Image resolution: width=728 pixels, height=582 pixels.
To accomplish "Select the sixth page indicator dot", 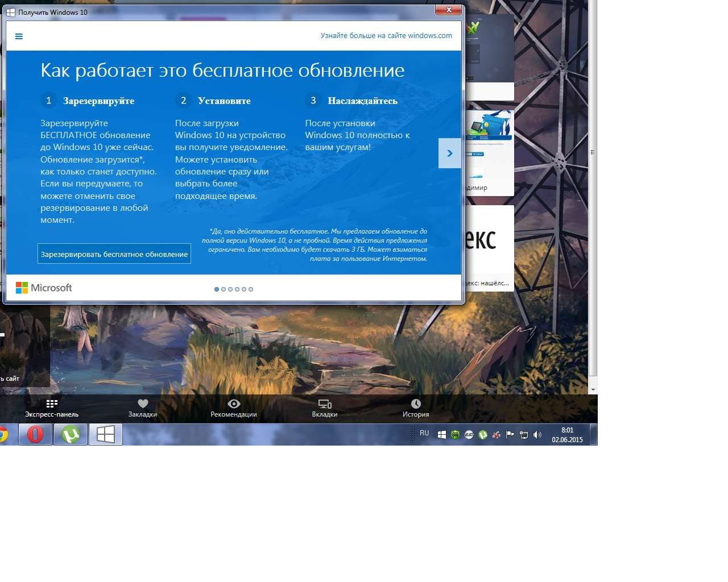I will click(x=251, y=289).
